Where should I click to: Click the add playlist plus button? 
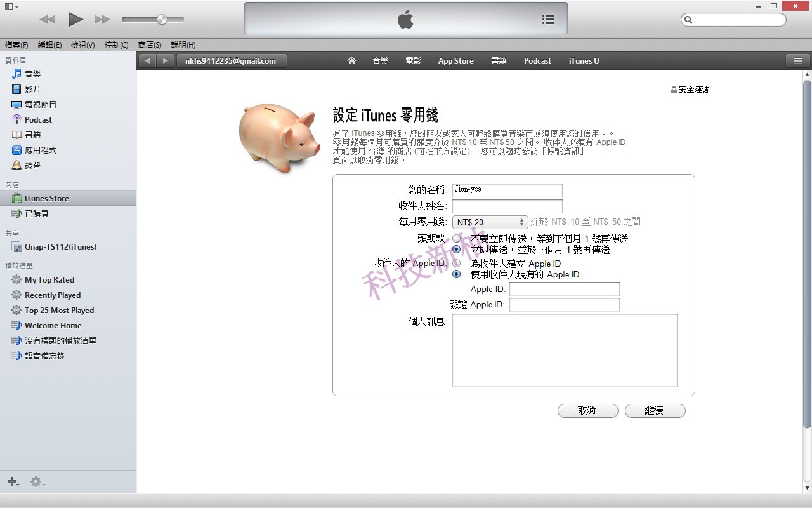pyautogui.click(x=13, y=482)
